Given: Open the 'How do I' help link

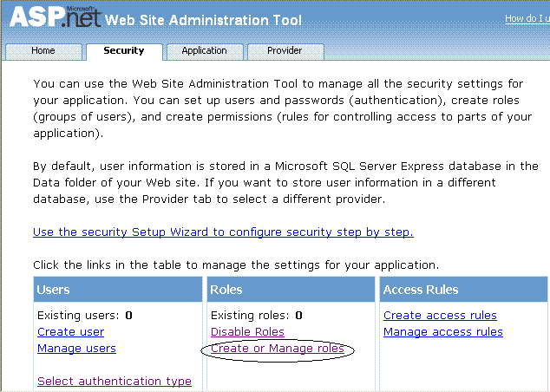Looking at the screenshot, I should tap(527, 18).
